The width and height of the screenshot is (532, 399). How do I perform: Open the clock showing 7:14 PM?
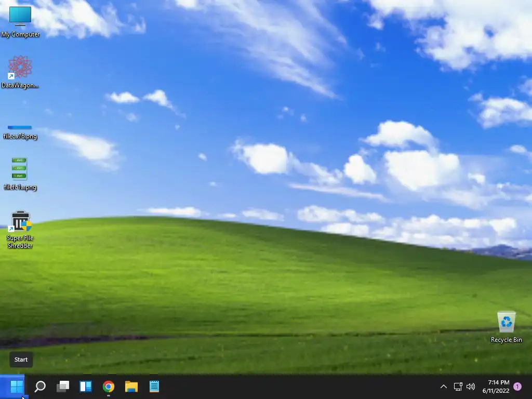pyautogui.click(x=496, y=387)
